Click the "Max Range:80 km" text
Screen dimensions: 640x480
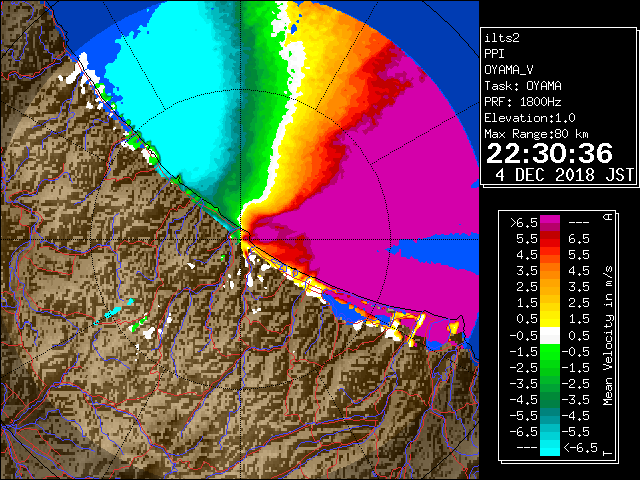536,134
